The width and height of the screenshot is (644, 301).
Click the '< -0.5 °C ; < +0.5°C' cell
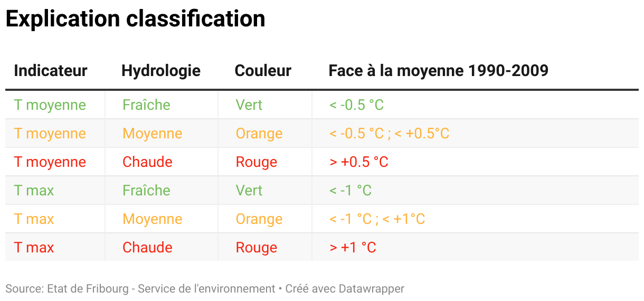tap(389, 134)
